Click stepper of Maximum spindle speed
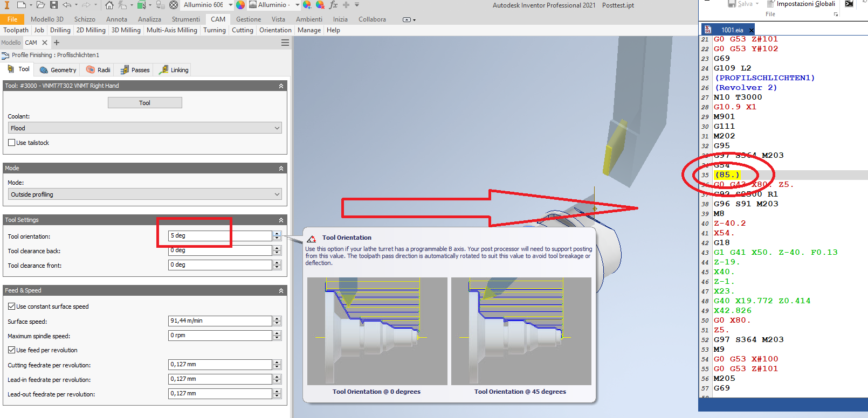The image size is (868, 418). [277, 336]
